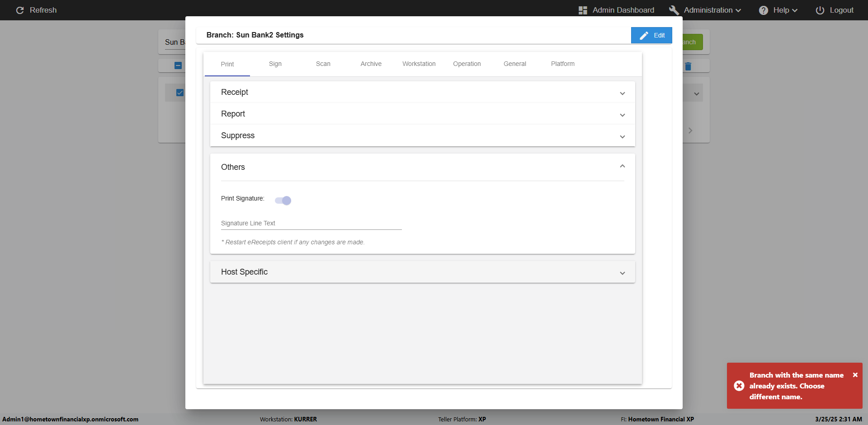Dismiss the red error notification
The height and width of the screenshot is (425, 868).
pos(855,375)
